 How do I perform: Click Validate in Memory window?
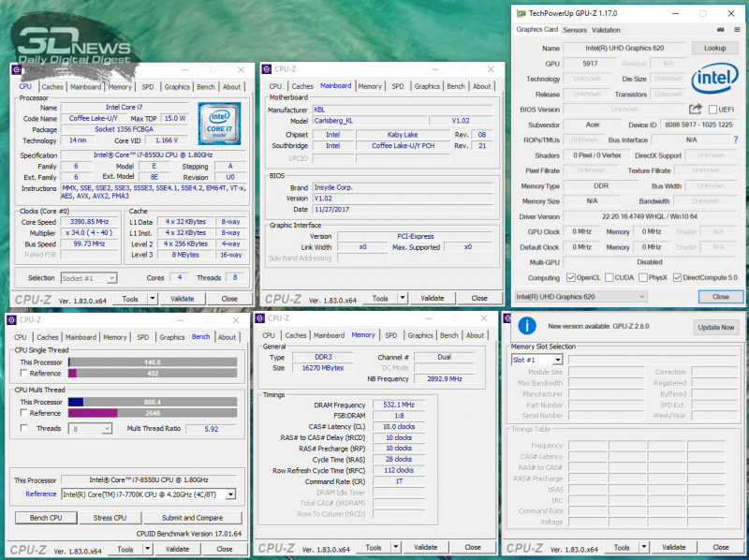pos(426,547)
